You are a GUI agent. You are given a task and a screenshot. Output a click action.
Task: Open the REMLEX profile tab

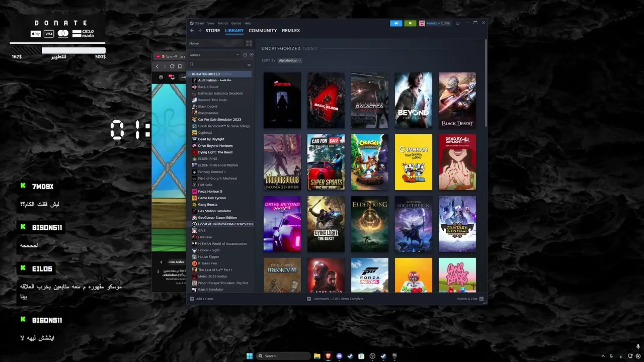pyautogui.click(x=291, y=31)
